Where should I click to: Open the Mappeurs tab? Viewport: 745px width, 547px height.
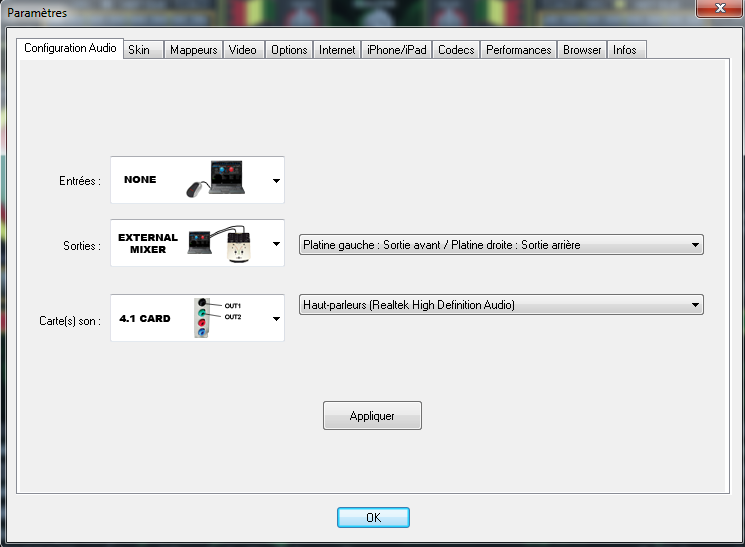click(x=193, y=50)
